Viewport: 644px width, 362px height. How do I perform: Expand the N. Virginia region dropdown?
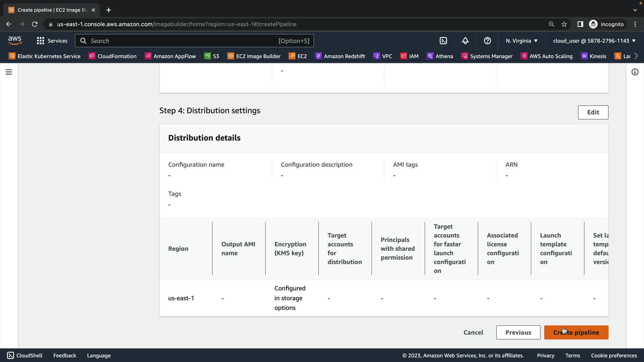pyautogui.click(x=522, y=41)
